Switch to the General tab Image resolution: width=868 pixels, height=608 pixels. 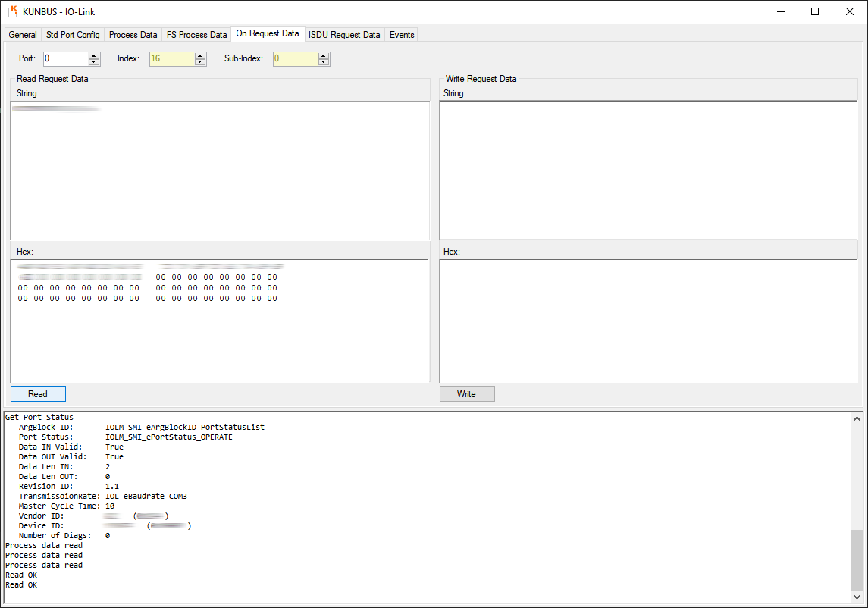(x=23, y=35)
